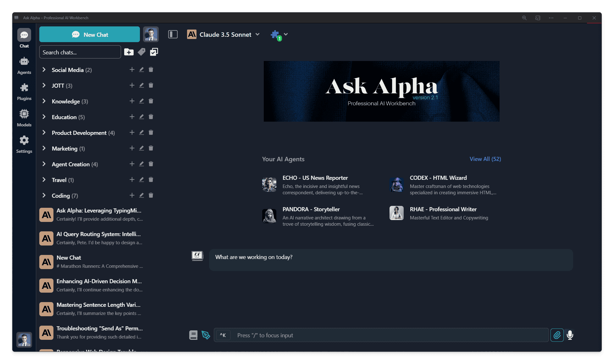Rename the Marketing folder
This screenshot has width=614, height=364.
point(141,148)
